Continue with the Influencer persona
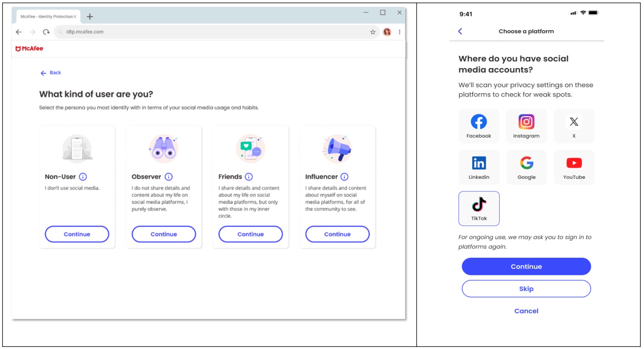 (337, 234)
